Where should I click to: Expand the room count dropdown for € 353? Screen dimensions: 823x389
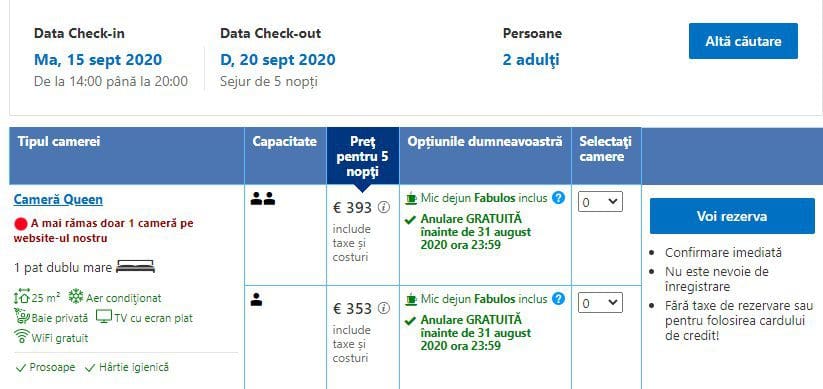tap(600, 303)
